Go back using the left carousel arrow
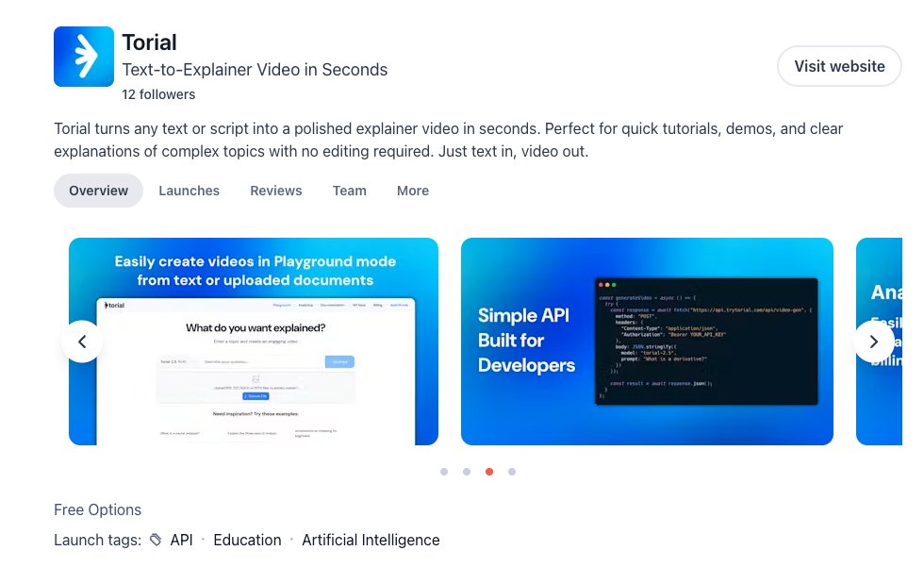924x567 pixels. tap(82, 342)
